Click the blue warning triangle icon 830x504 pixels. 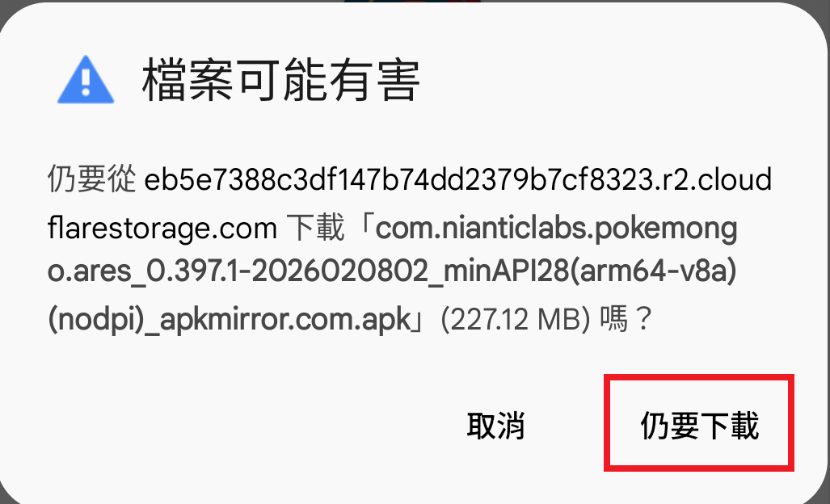point(86,80)
